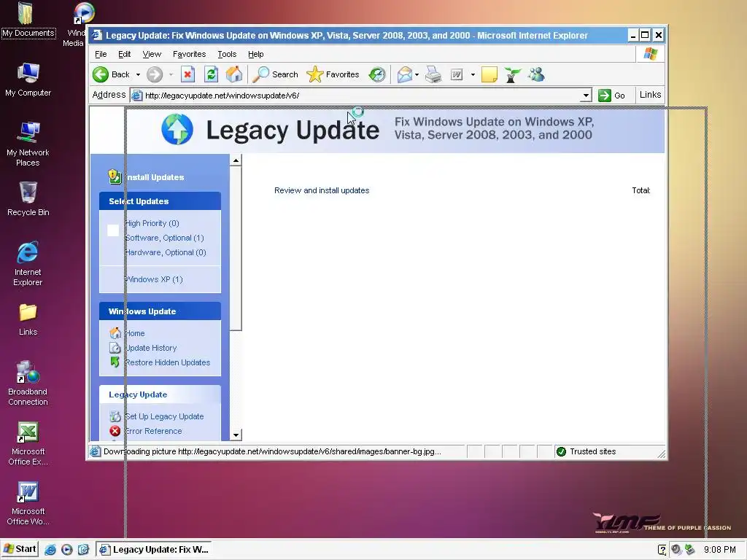Select Software, Optional (1) updates
Viewport: 747px width, 560px height.
pyautogui.click(x=164, y=238)
